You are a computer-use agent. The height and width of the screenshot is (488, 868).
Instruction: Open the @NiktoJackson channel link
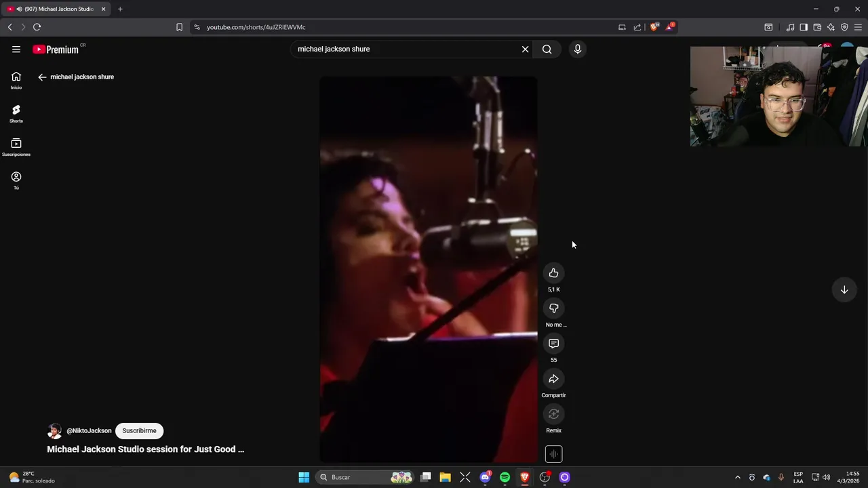(89, 431)
